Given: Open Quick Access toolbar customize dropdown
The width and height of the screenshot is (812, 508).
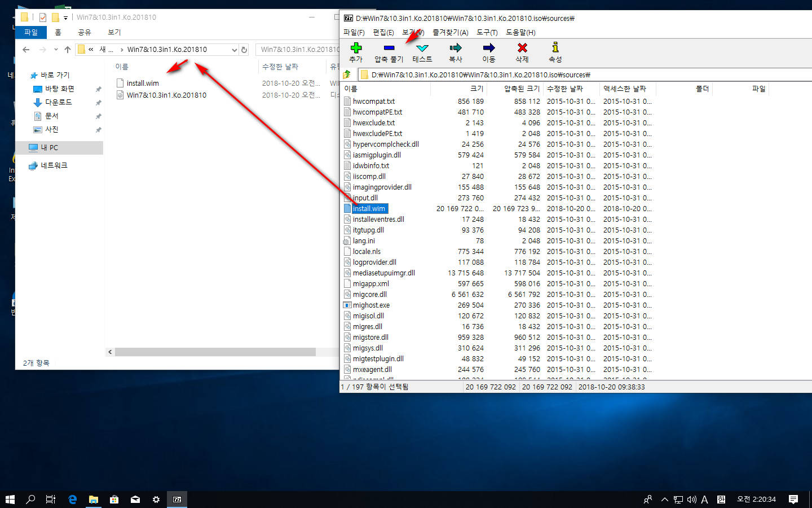Looking at the screenshot, I should (65, 17).
